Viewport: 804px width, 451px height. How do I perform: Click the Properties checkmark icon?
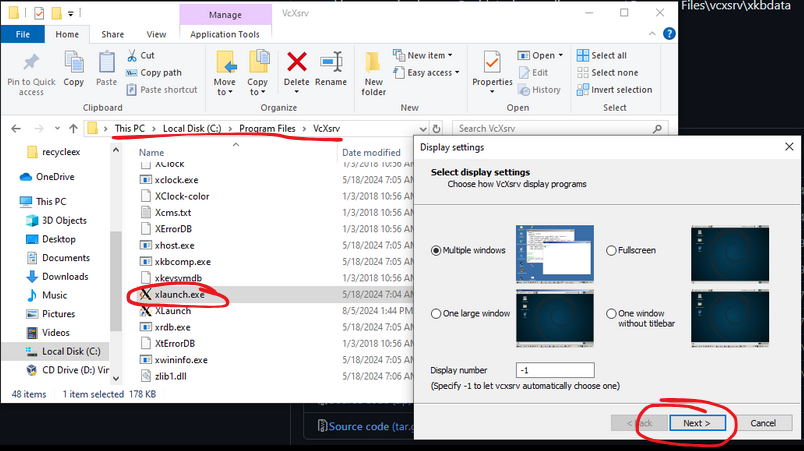(492, 63)
